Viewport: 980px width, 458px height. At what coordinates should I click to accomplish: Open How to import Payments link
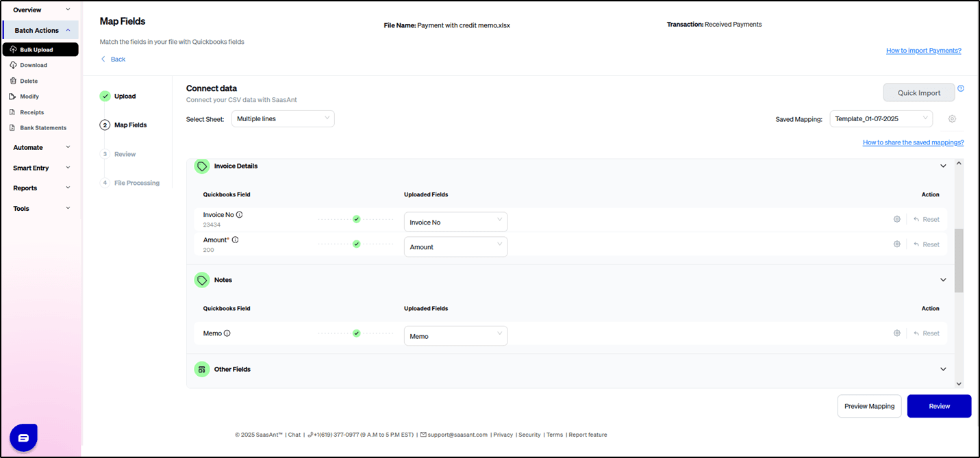(x=923, y=51)
